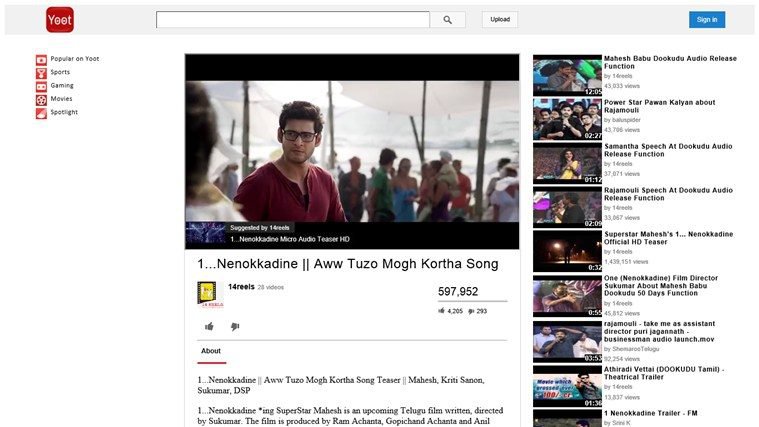Click the Upload button
The image size is (759, 427).
(500, 19)
